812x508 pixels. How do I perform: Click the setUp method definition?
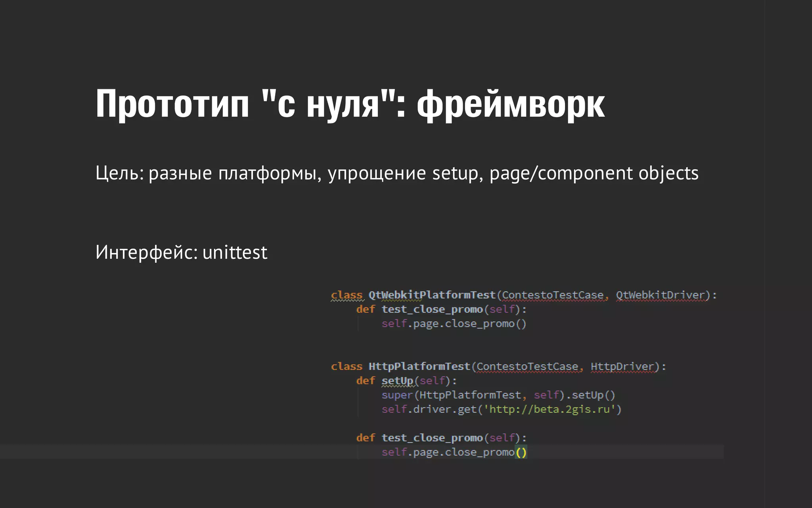coord(407,381)
